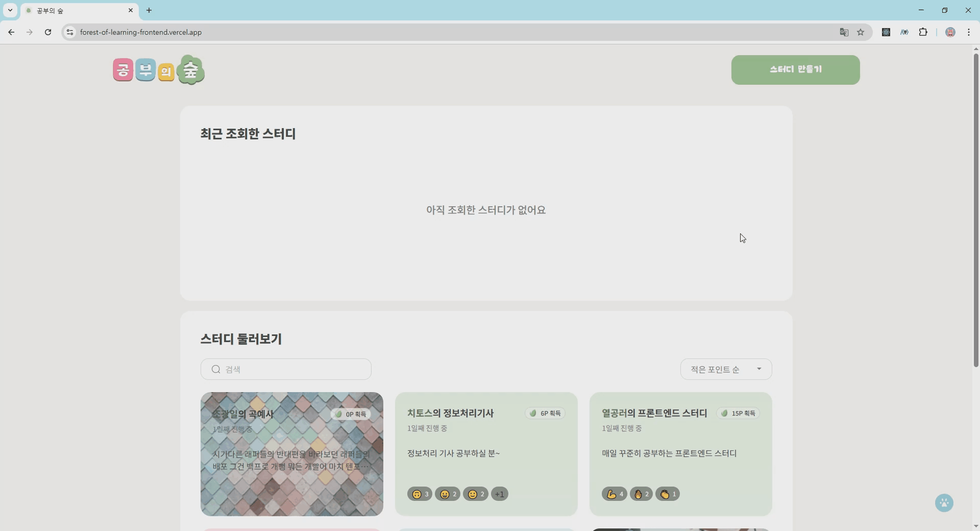The height and width of the screenshot is (531, 980).
Task: Click the 매일 꾸준히 공부하는 프론트엔드 스터디 description
Action: tap(669, 453)
